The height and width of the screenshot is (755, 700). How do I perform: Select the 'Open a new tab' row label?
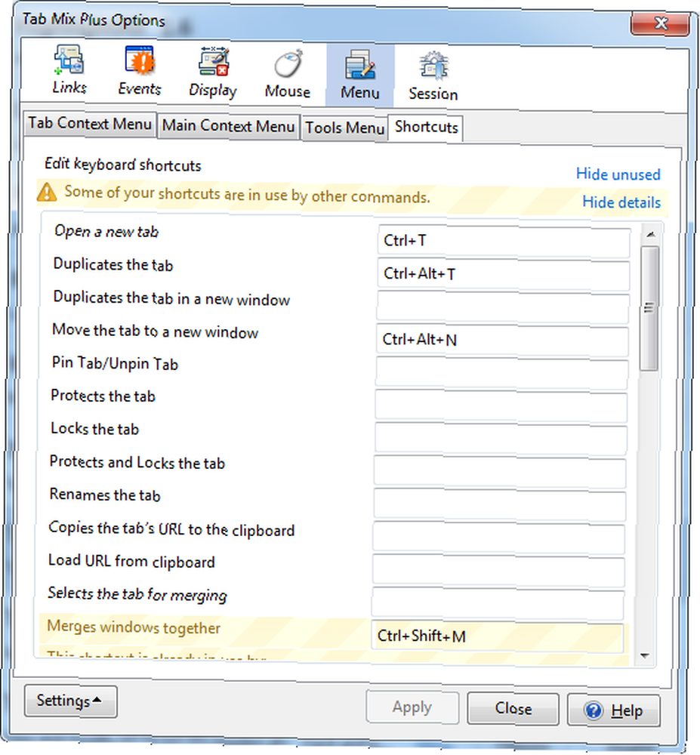[106, 232]
